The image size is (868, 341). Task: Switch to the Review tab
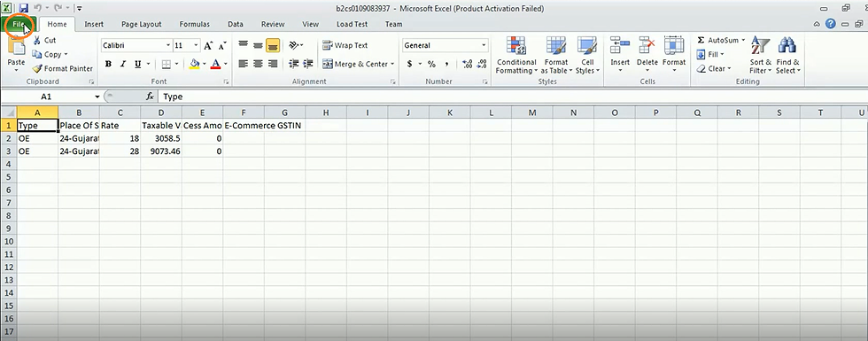pyautogui.click(x=273, y=24)
